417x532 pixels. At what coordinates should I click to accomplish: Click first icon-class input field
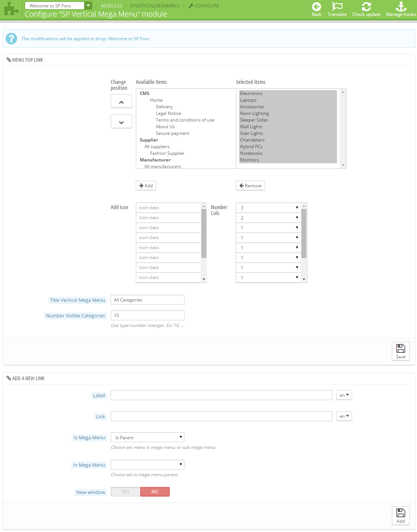(x=168, y=208)
